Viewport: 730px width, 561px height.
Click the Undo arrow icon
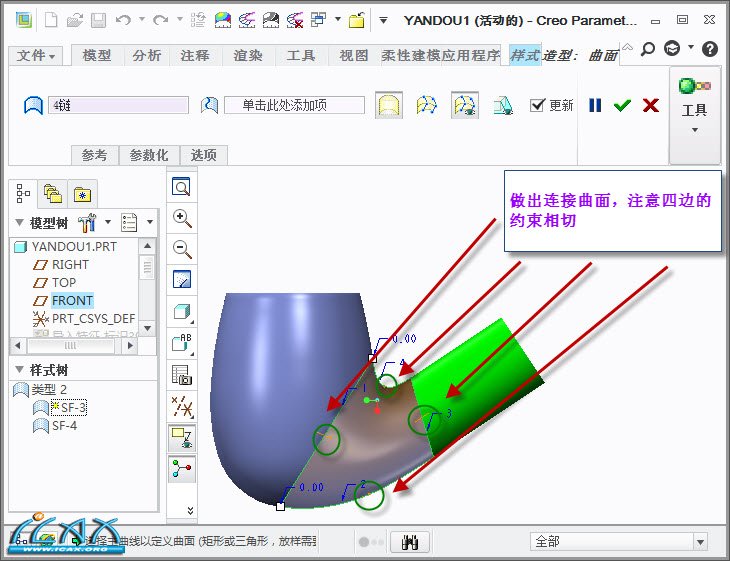click(x=123, y=20)
